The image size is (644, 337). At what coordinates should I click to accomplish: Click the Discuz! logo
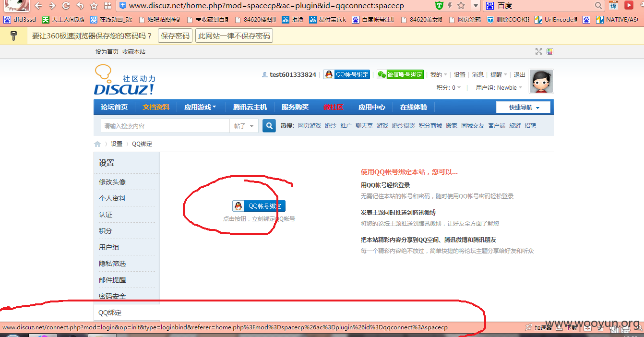pyautogui.click(x=125, y=80)
